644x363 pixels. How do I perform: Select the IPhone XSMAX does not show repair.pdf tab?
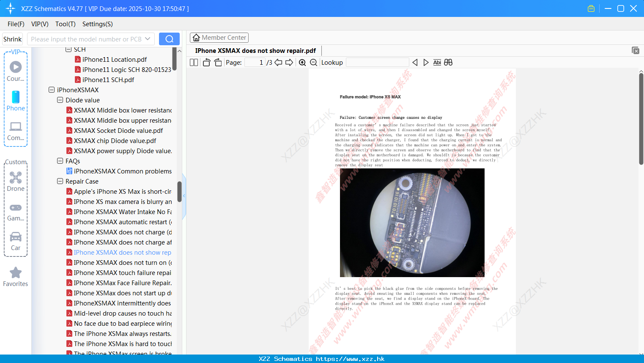[255, 51]
